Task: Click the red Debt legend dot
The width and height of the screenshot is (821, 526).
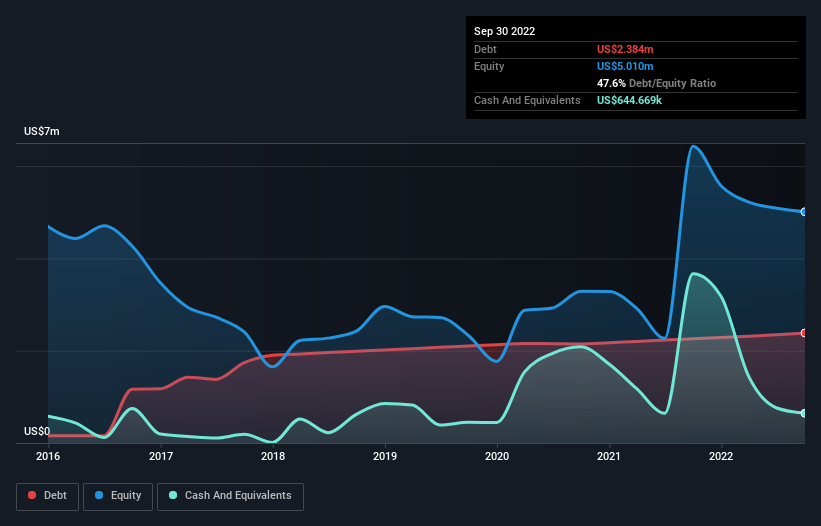Action: (x=32, y=495)
